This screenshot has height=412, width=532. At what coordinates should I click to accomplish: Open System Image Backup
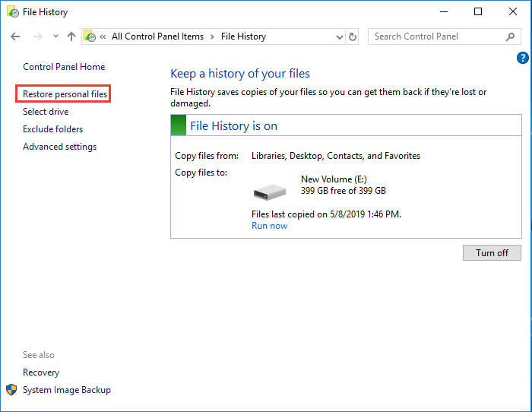[67, 390]
